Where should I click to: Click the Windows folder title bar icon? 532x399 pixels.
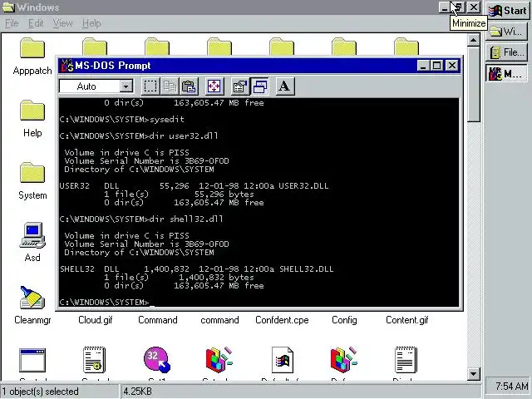tap(8, 7)
